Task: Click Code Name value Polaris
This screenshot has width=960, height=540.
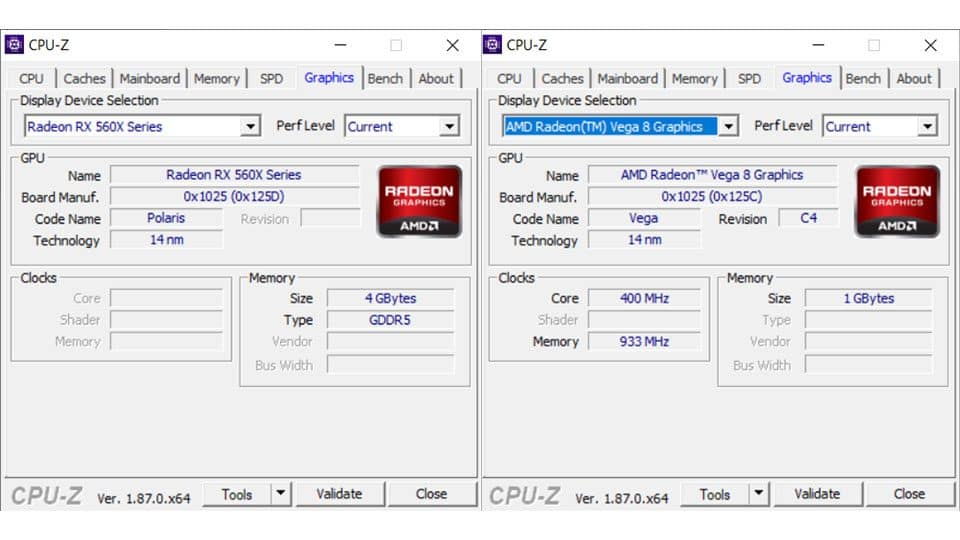Action: tap(166, 218)
